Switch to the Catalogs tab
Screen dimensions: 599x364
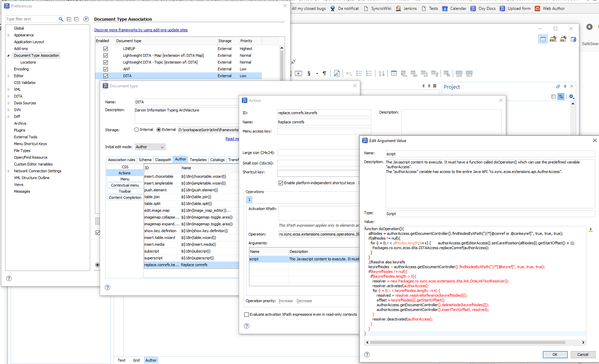pos(217,160)
